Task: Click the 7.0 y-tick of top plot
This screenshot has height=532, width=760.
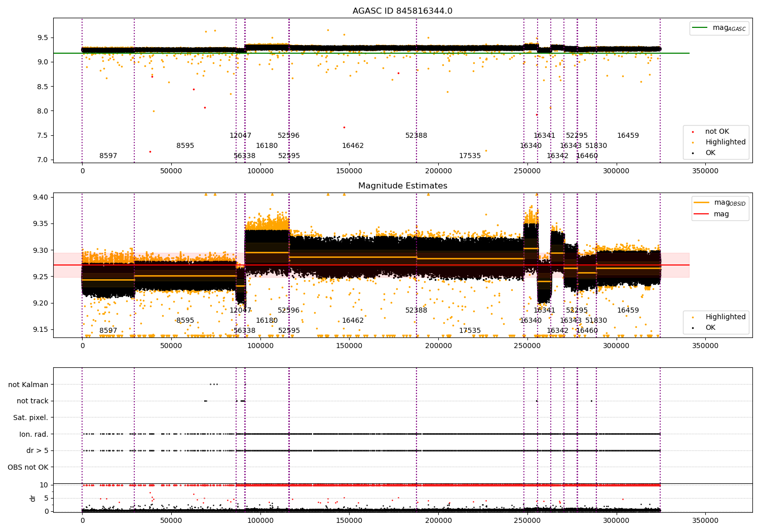Action: (43, 160)
